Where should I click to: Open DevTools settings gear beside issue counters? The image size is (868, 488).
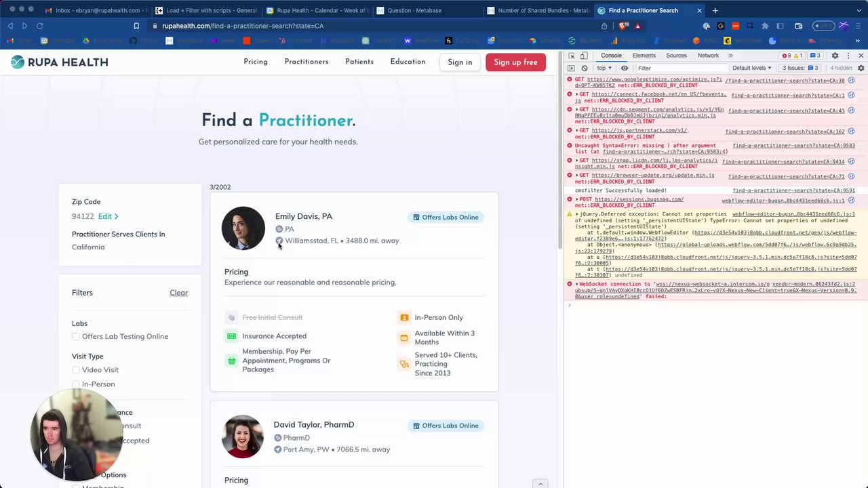(x=835, y=56)
